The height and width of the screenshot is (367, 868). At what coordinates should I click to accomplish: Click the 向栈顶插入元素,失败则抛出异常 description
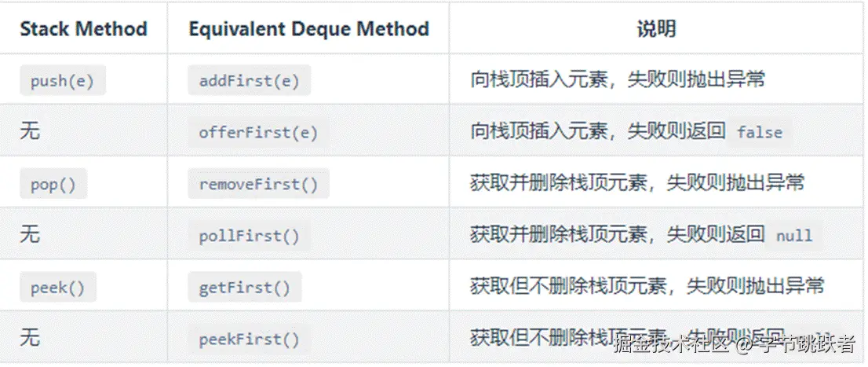click(x=617, y=80)
